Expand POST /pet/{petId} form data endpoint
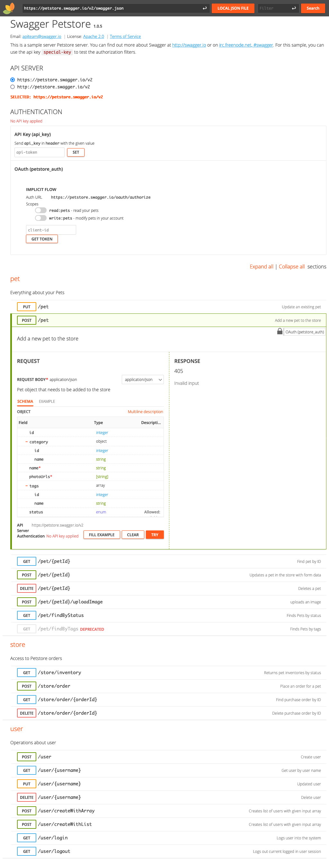329x868 pixels. point(168,575)
